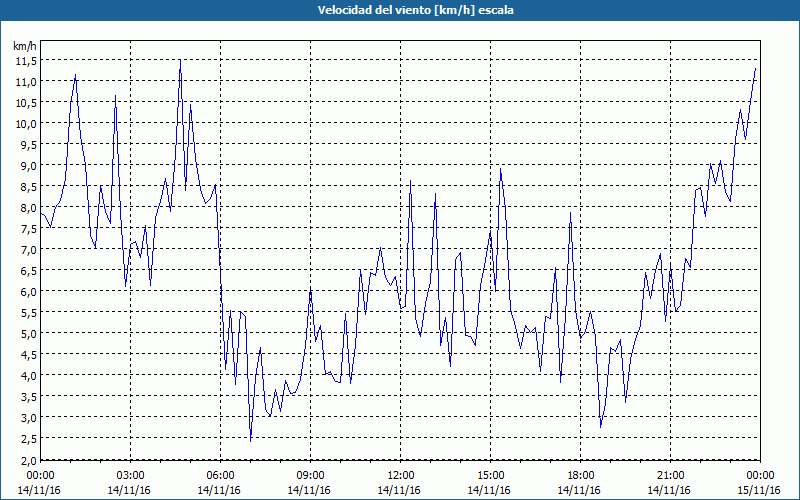This screenshot has width=800, height=500.
Task: Click the '00:00' time label dated 14/11/16
Action: [x=40, y=476]
